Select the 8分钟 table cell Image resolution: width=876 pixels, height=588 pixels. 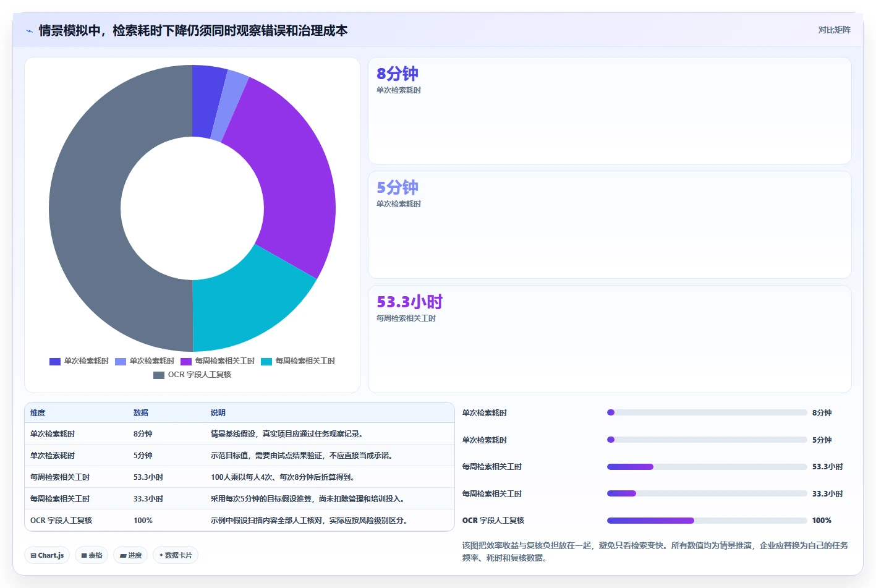point(143,434)
